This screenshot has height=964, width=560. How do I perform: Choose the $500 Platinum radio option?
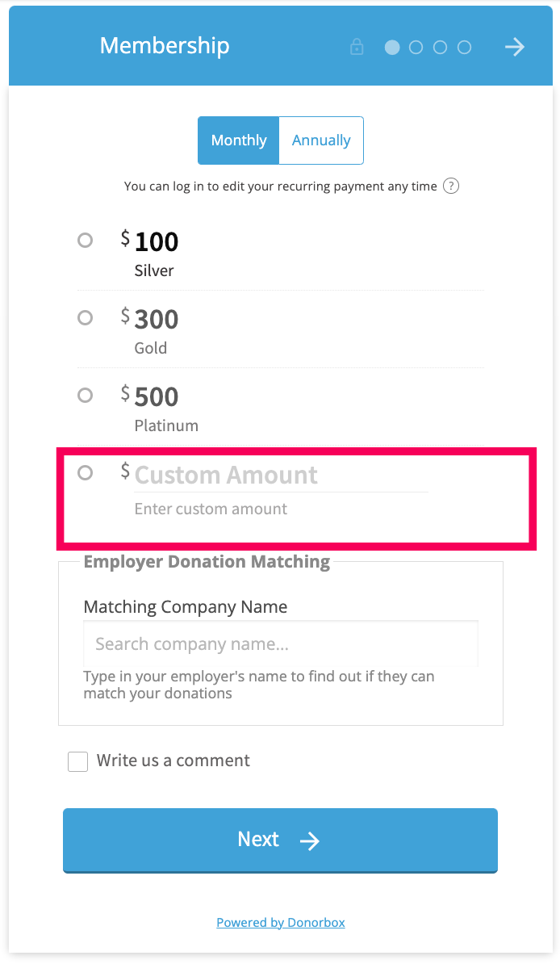point(86,395)
